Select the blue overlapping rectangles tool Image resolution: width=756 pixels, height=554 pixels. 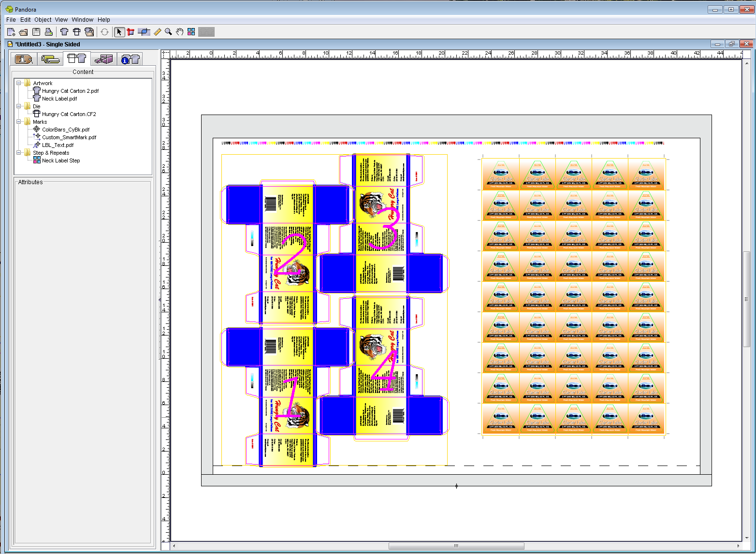(144, 32)
